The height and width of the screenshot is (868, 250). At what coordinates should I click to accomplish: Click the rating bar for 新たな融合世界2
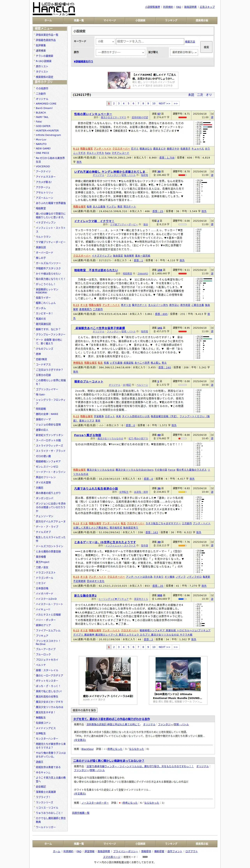point(182,599)
